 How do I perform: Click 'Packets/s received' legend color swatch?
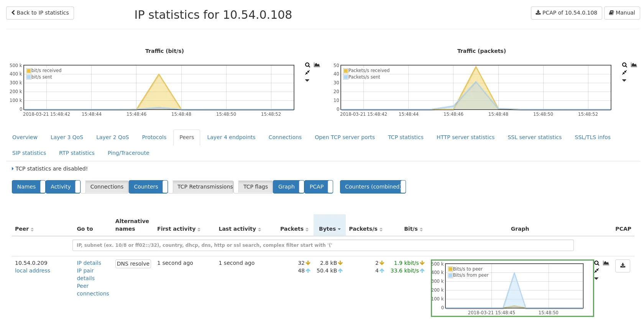[x=346, y=71]
